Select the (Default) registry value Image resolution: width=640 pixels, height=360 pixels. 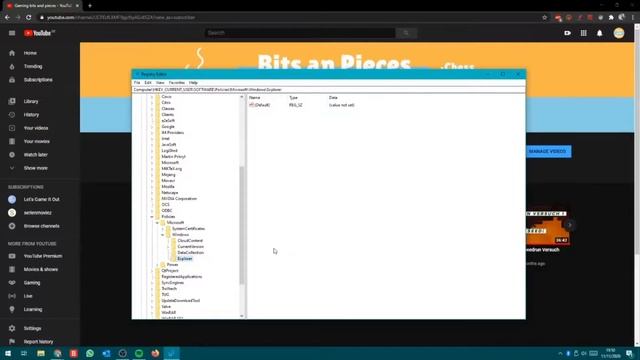pos(262,105)
